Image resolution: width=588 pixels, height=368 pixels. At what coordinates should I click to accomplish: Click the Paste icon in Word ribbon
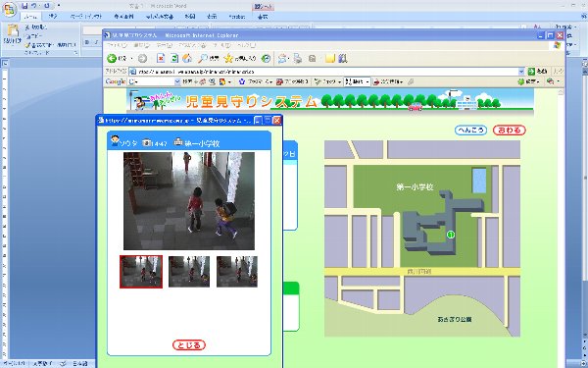point(12,34)
